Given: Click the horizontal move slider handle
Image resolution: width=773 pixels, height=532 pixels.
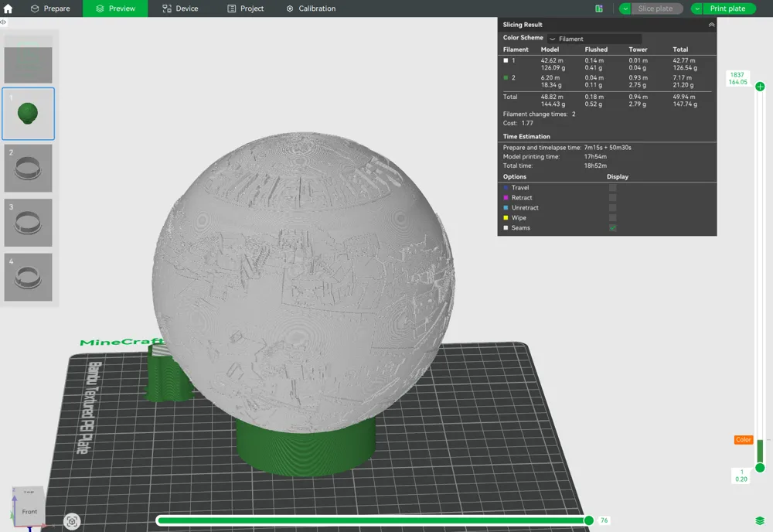Looking at the screenshot, I should (x=588, y=520).
